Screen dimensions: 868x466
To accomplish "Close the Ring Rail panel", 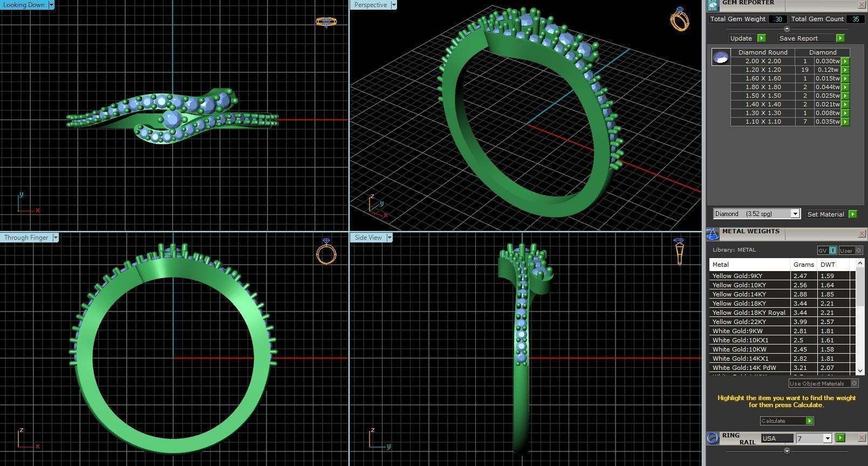I will tap(862, 438).
